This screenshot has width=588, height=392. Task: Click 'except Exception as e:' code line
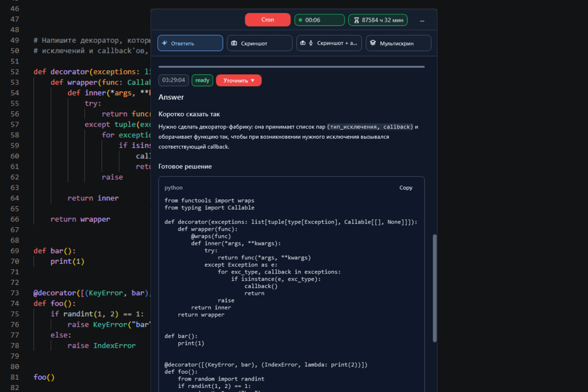241,265
